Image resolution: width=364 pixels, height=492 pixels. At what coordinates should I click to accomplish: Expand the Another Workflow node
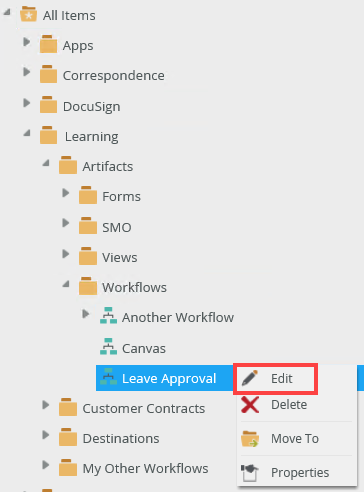(x=86, y=314)
